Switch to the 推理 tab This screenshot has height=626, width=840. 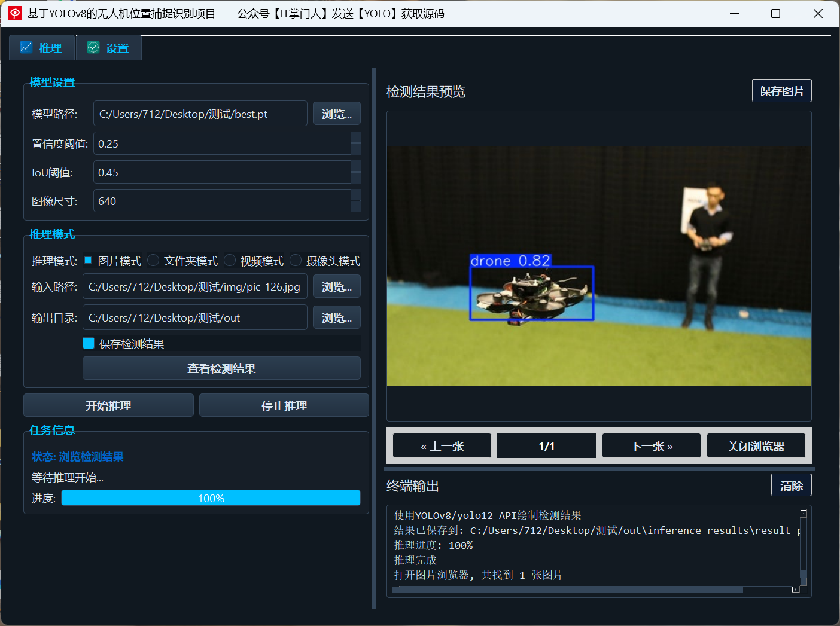point(42,48)
